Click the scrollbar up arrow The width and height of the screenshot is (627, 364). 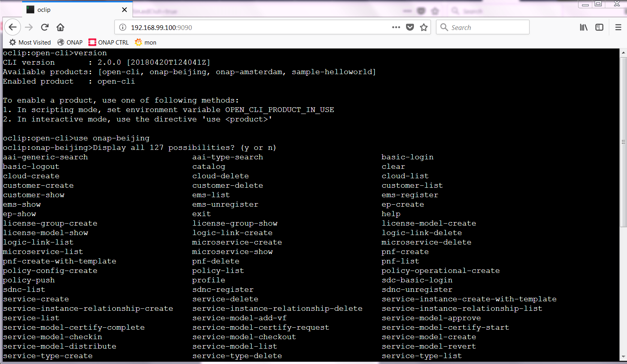pyautogui.click(x=623, y=52)
